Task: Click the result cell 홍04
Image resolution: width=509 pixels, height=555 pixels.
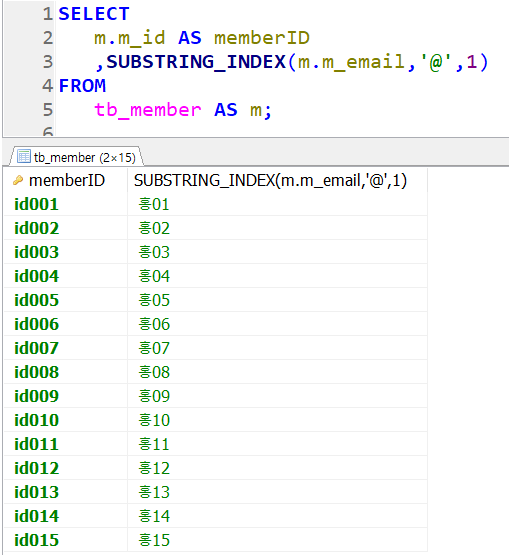Action: 278,276
